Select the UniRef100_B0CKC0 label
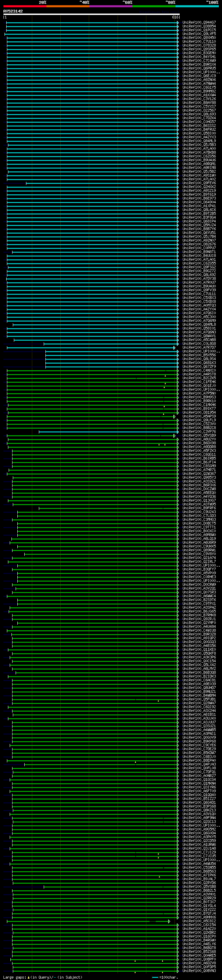 pos(199,531)
